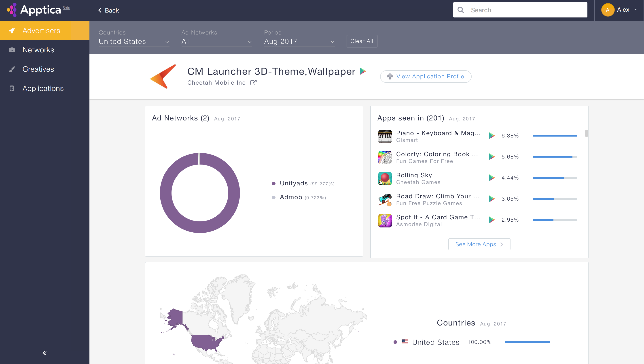Open the Advertisers section
The image size is (644, 364).
[45, 30]
